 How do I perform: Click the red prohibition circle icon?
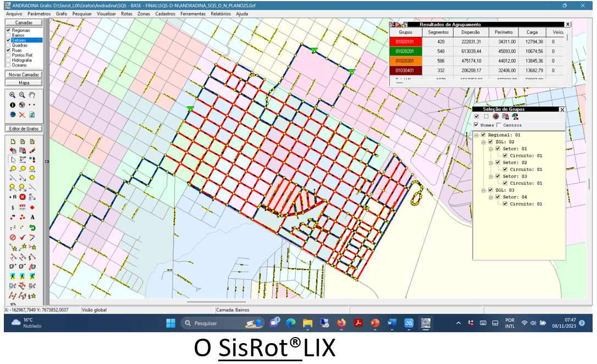pyautogui.click(x=13, y=237)
